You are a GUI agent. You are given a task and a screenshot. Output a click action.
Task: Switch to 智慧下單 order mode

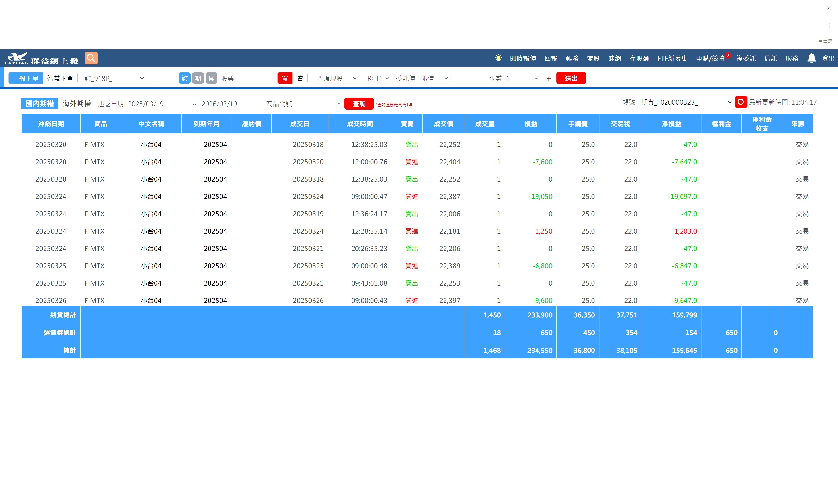[60, 78]
